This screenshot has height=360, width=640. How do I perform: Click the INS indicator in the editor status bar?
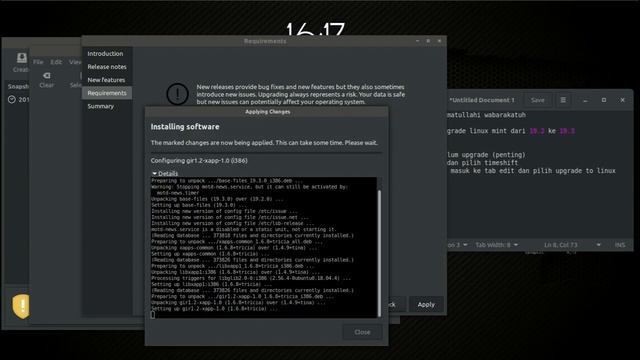click(x=620, y=244)
